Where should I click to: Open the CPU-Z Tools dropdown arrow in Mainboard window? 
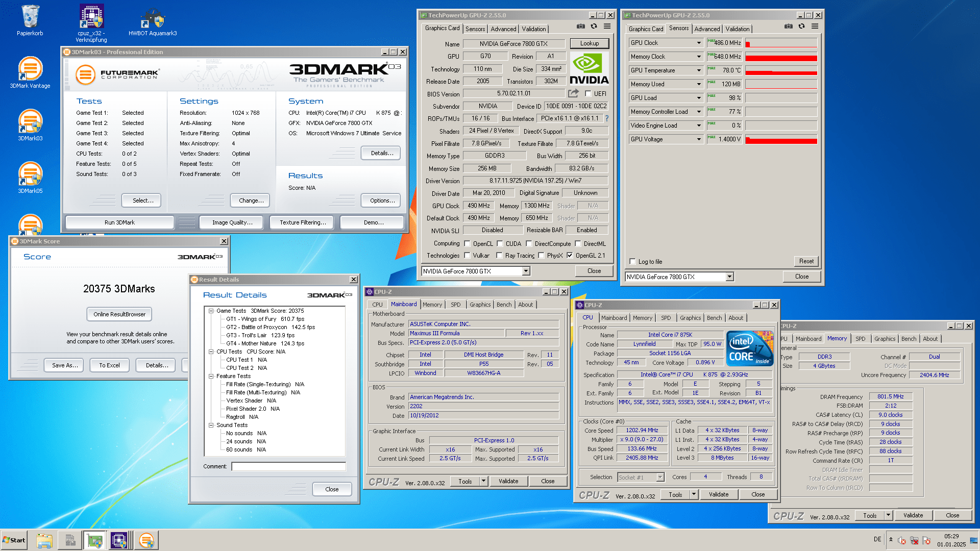483,481
